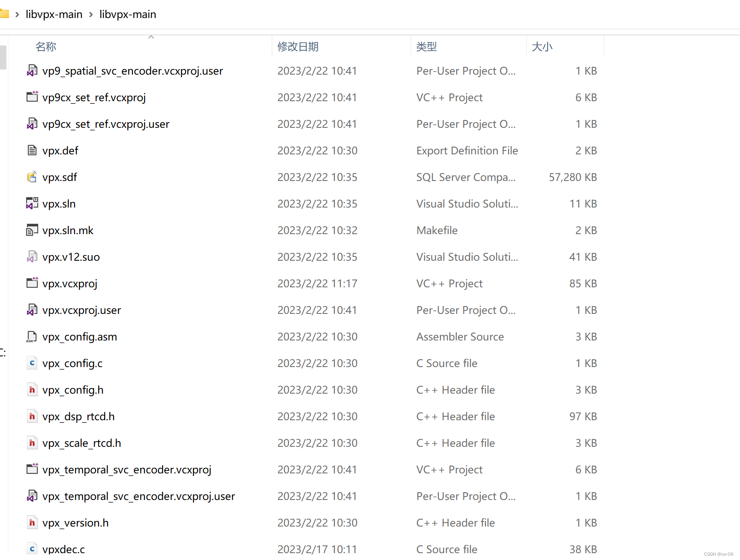Select the export definition icon beside vpx.def
The width and height of the screenshot is (740, 560).
[x=32, y=151]
